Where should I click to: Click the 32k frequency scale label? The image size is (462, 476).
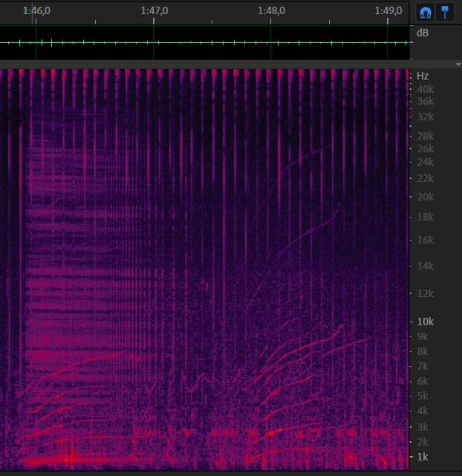[426, 117]
